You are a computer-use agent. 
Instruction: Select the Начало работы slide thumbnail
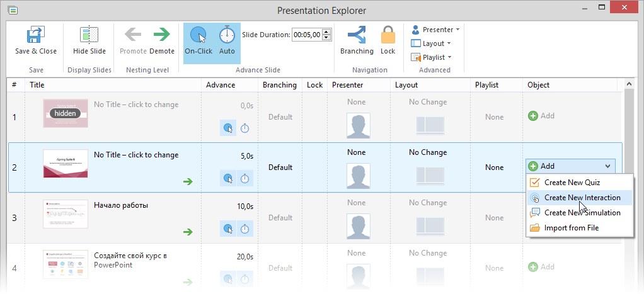tap(66, 214)
